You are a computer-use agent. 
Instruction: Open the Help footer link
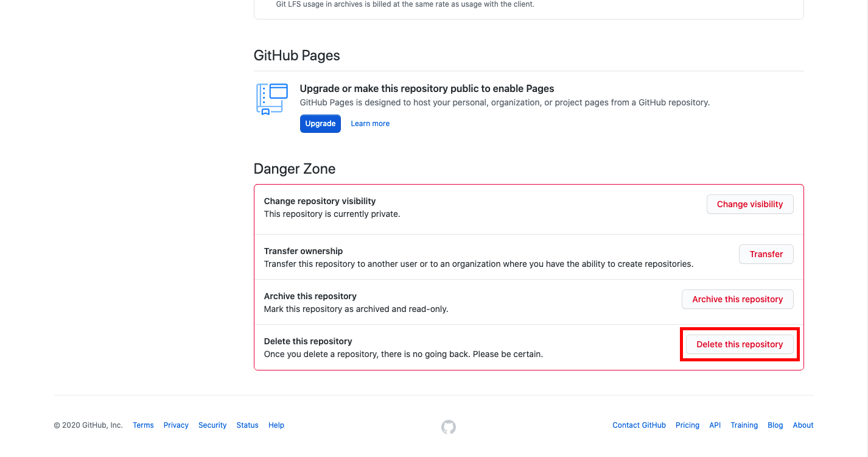click(x=276, y=425)
